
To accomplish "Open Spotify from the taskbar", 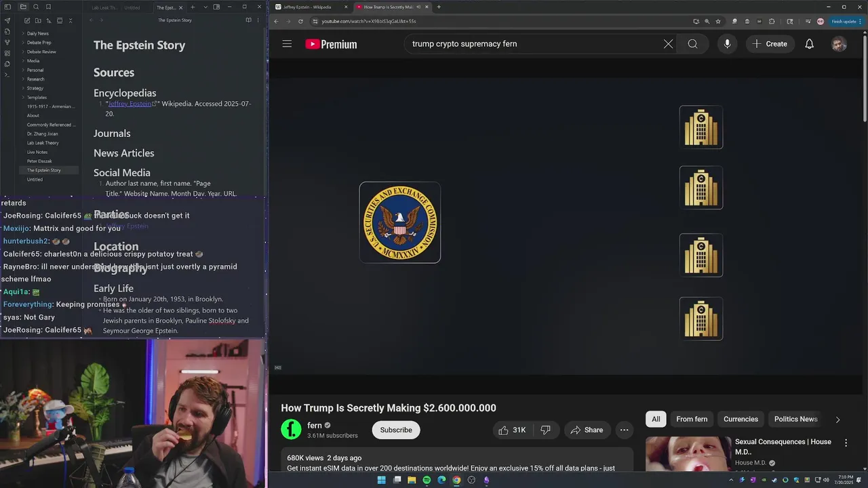I will click(x=427, y=480).
